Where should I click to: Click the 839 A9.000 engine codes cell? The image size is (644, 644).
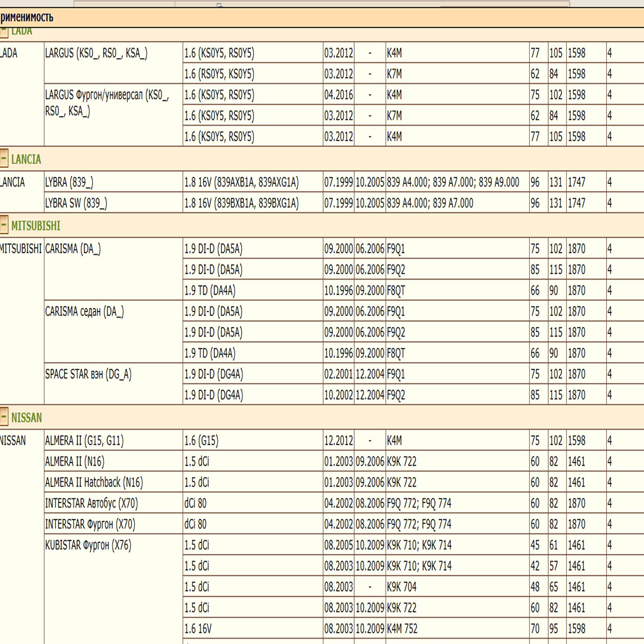coord(453,182)
